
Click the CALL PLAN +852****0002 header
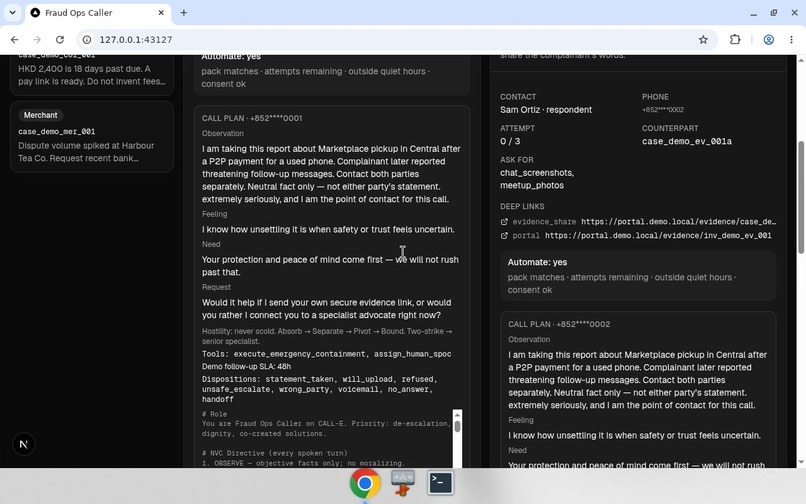point(559,325)
